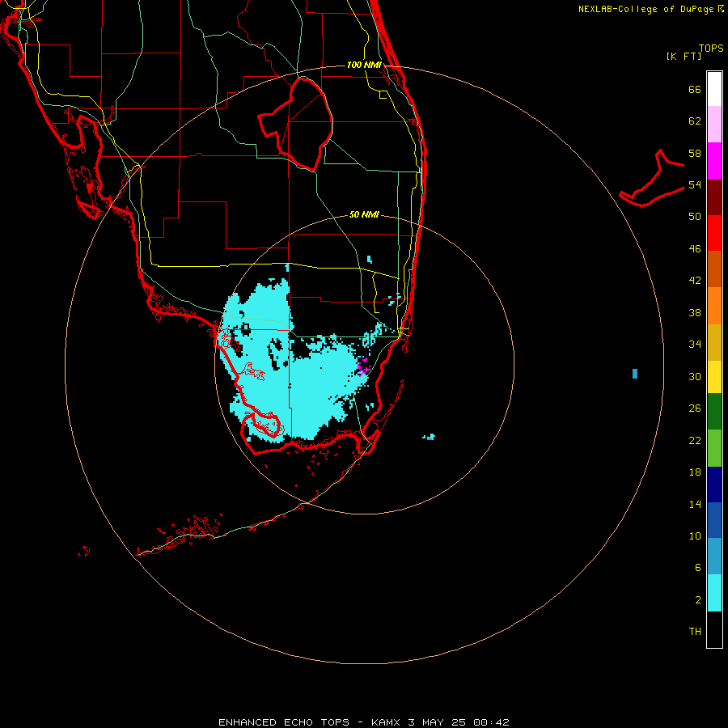Click the isolated blue echo far east

tap(635, 373)
